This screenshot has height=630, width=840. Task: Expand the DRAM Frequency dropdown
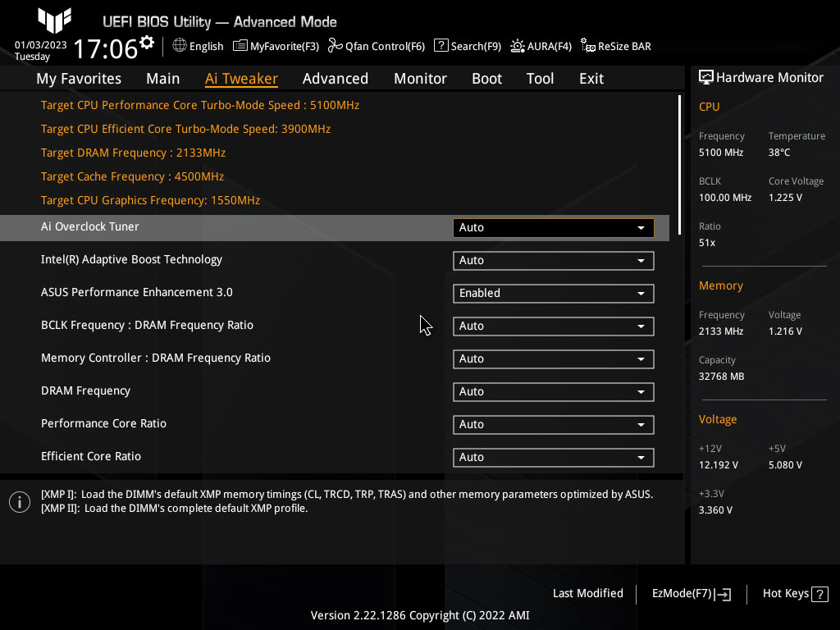(x=553, y=392)
